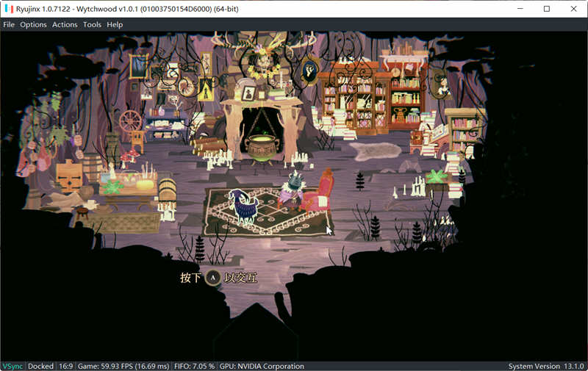The width and height of the screenshot is (588, 371).
Task: Click the red armchair on the rug
Action: coord(318,192)
